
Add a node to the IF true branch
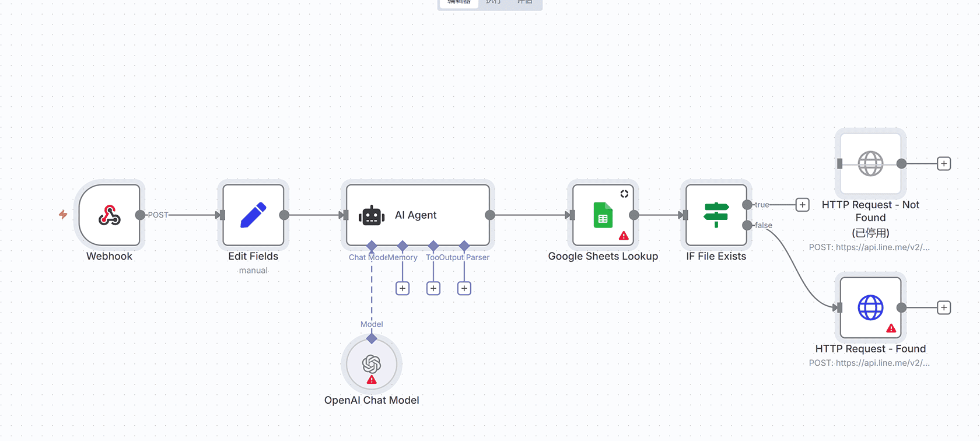[803, 205]
